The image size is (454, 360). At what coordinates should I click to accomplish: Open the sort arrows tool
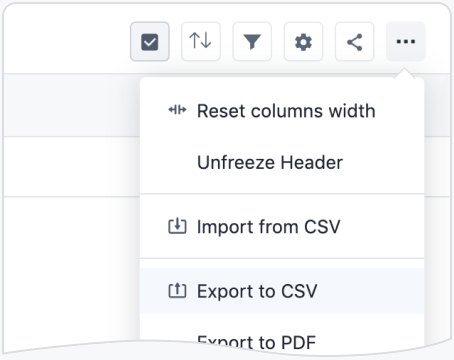201,42
